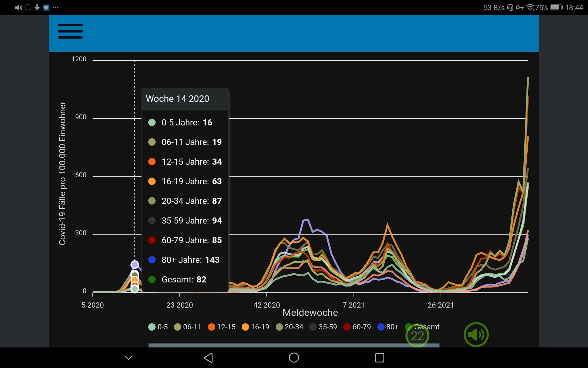Open recent apps square button
The width and height of the screenshot is (588, 368).
(379, 358)
